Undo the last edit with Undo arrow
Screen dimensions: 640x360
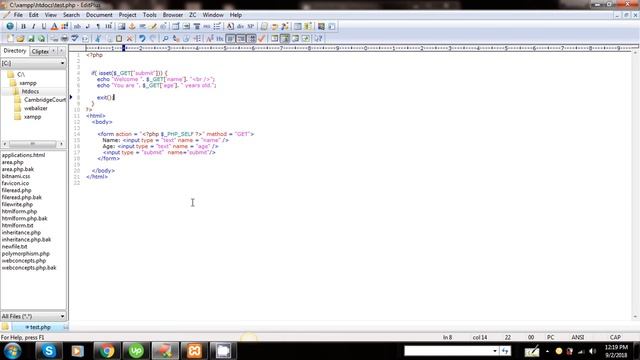coord(142,38)
